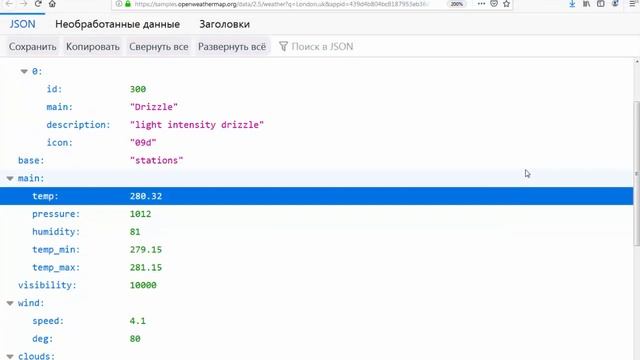640x360 pixels.
Task: Go back with the browser back arrow
Action: tap(9, 4)
